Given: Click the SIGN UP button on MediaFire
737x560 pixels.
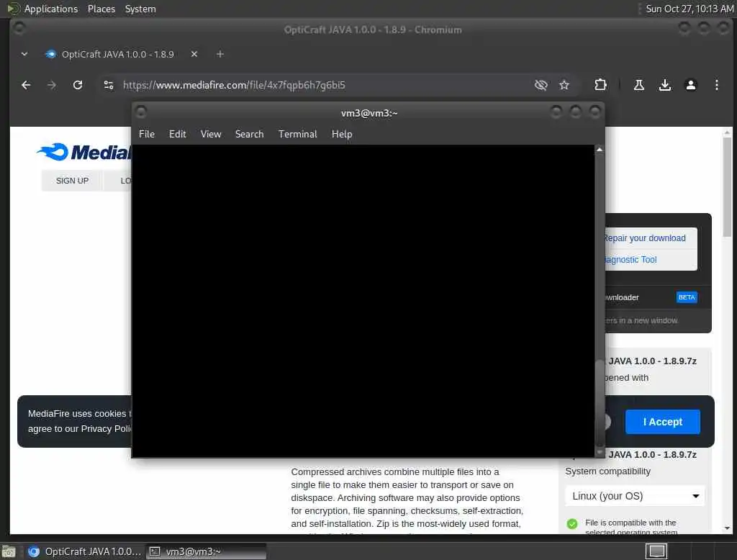Looking at the screenshot, I should coord(72,181).
